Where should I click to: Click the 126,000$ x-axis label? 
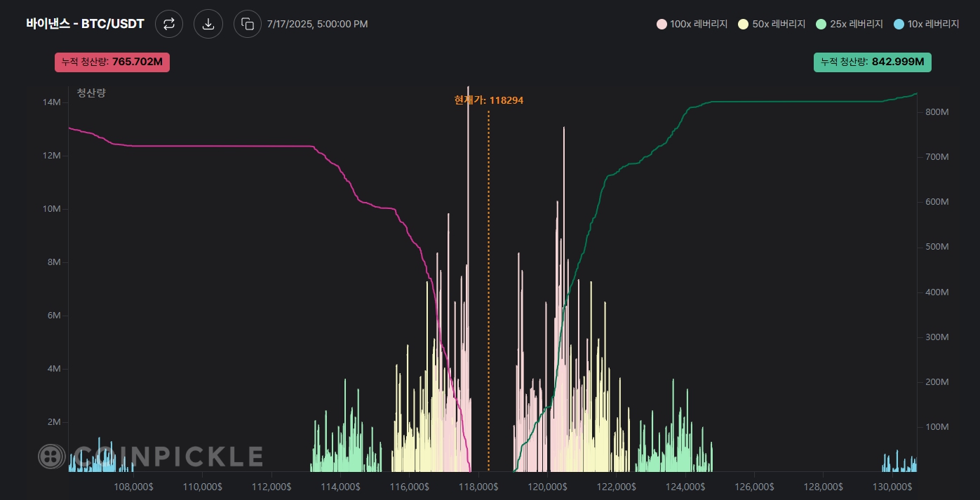tap(753, 486)
